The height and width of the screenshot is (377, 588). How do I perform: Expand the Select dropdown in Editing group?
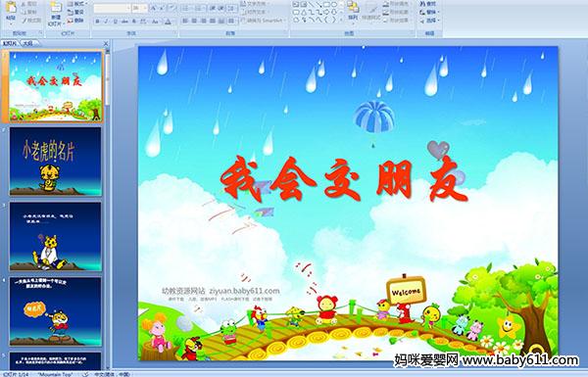click(x=429, y=20)
